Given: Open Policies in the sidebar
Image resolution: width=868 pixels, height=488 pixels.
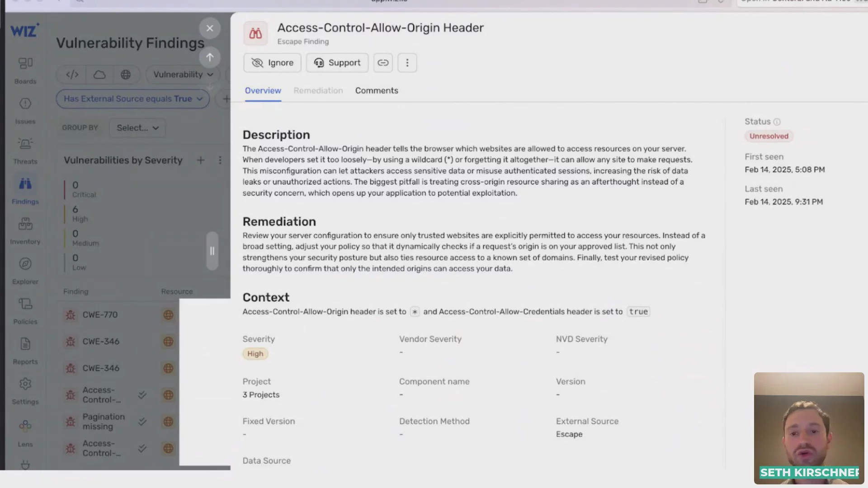Looking at the screenshot, I should [x=25, y=311].
